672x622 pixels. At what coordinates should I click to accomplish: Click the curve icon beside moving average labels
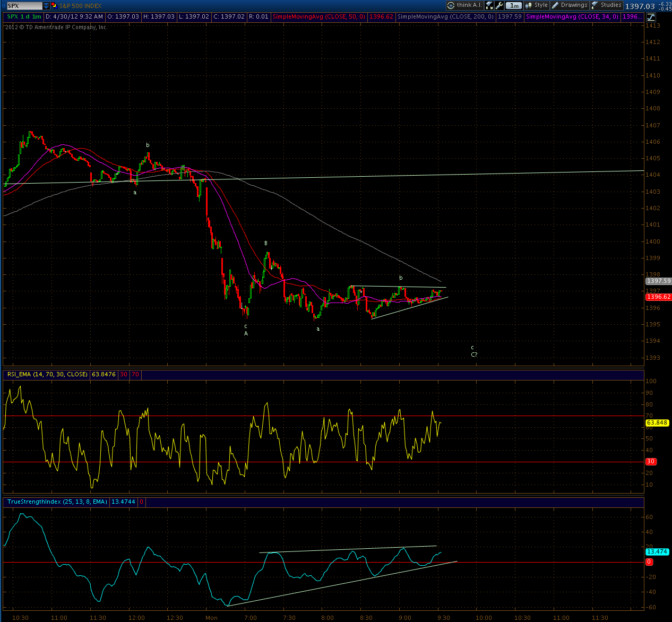coord(651,17)
